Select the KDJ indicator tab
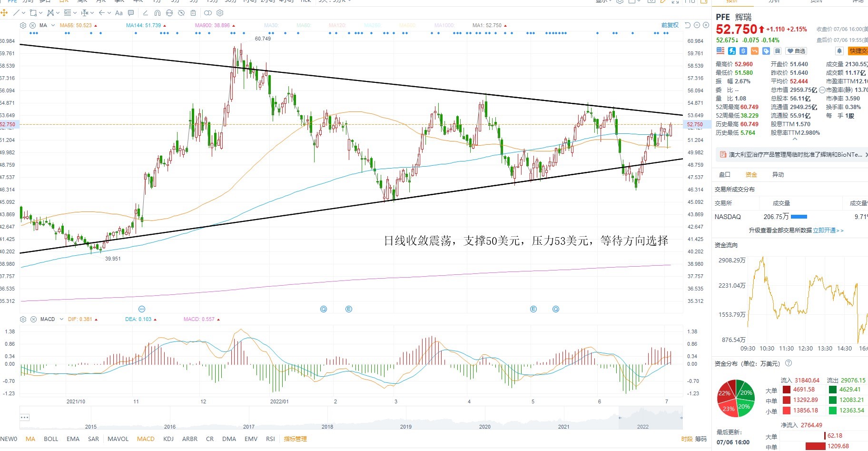Image resolution: width=868 pixels, height=451 pixels. pyautogui.click(x=168, y=439)
